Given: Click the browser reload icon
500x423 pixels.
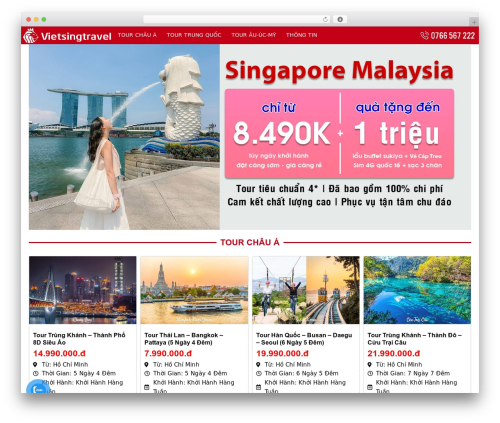Looking at the screenshot, I should point(325,19).
